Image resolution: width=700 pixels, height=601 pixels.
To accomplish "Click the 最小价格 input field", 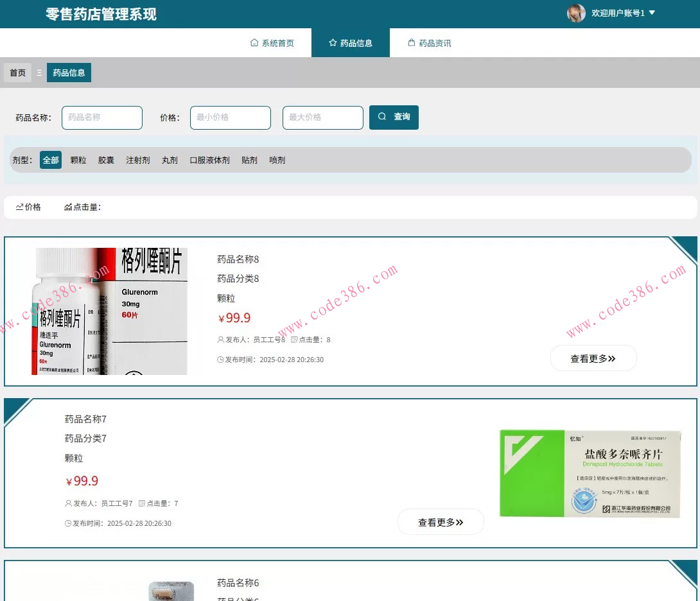I will (230, 118).
